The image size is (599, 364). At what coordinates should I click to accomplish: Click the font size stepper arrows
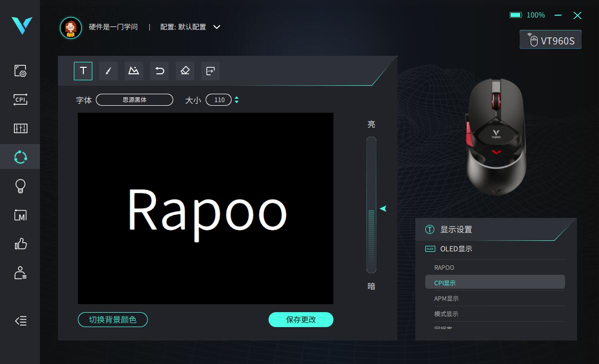tap(237, 100)
